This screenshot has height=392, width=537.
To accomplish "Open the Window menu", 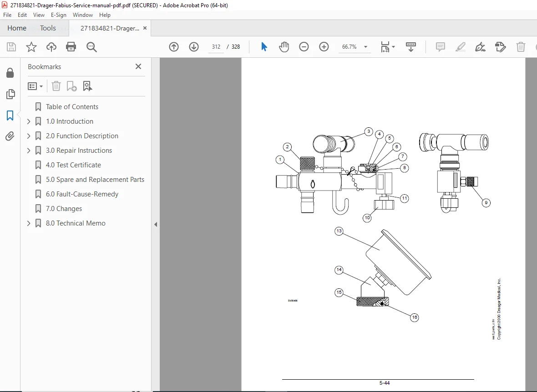I will pos(82,15).
